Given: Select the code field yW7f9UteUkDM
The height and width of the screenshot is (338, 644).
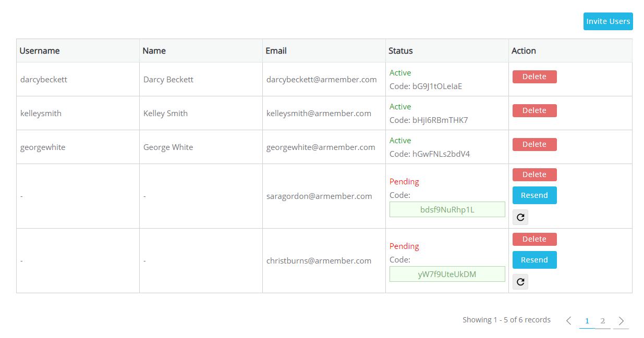Looking at the screenshot, I should click(447, 274).
